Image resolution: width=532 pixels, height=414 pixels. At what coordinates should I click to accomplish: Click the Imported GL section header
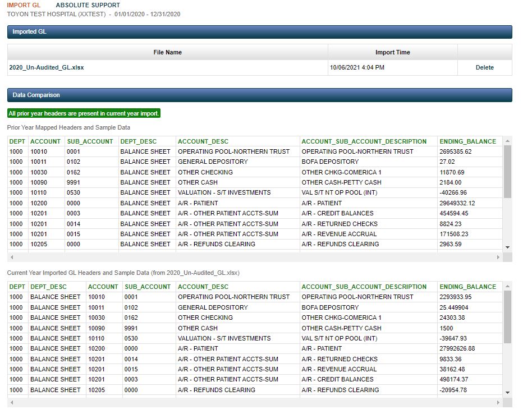point(260,32)
